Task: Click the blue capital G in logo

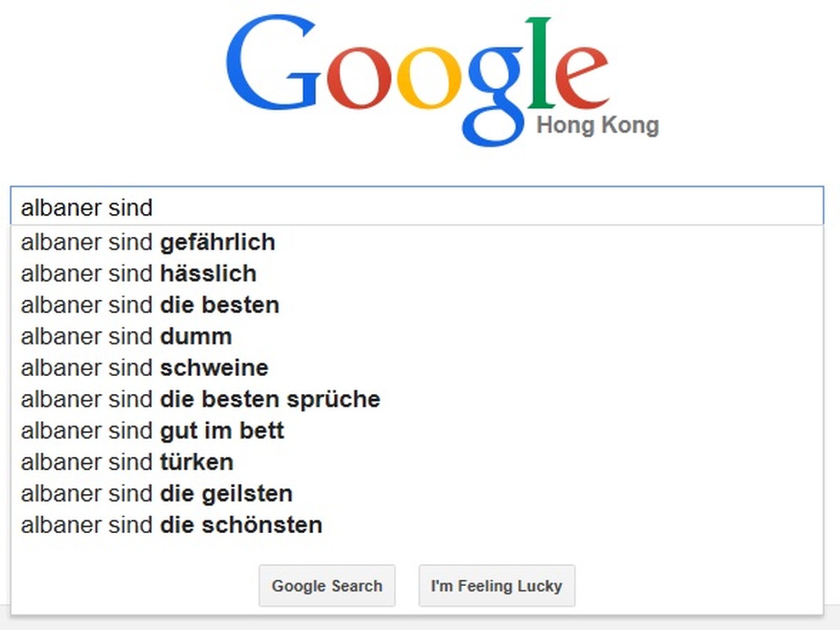Action: click(x=272, y=63)
